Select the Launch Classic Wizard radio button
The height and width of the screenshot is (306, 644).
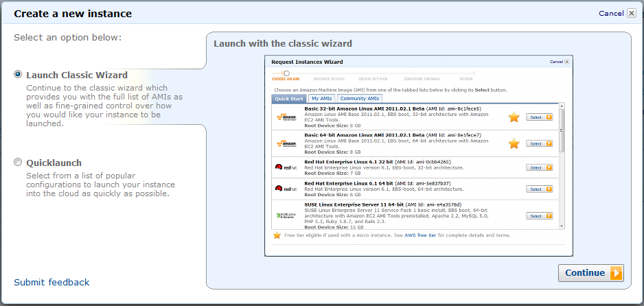pyautogui.click(x=18, y=74)
